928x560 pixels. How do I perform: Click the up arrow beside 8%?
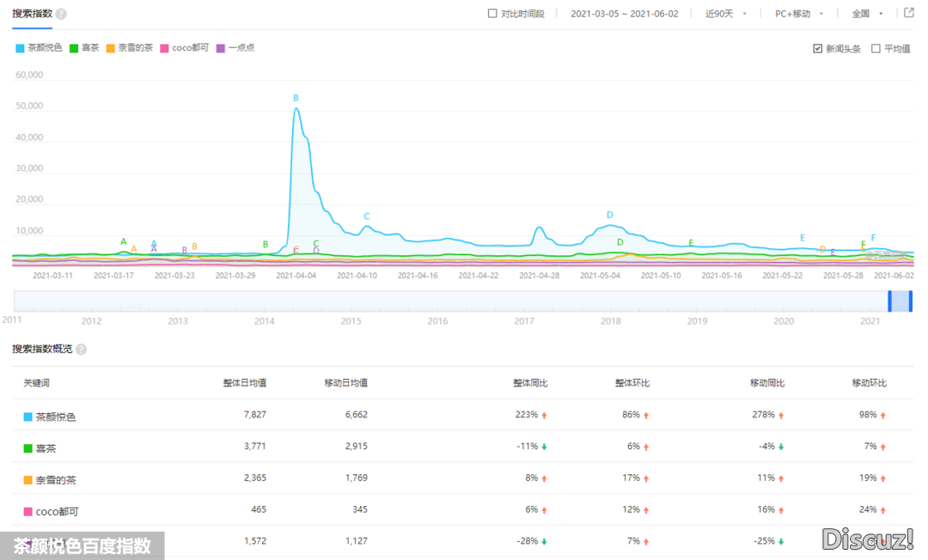(544, 478)
